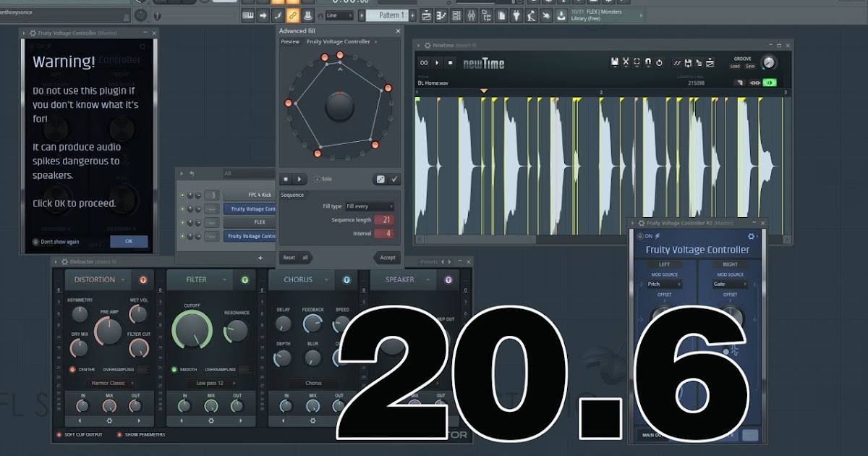Save the groove in Newtime

pyautogui.click(x=750, y=67)
